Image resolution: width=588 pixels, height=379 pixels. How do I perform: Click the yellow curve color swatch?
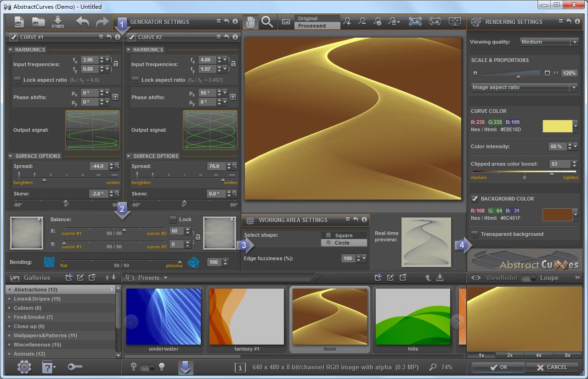tap(557, 126)
